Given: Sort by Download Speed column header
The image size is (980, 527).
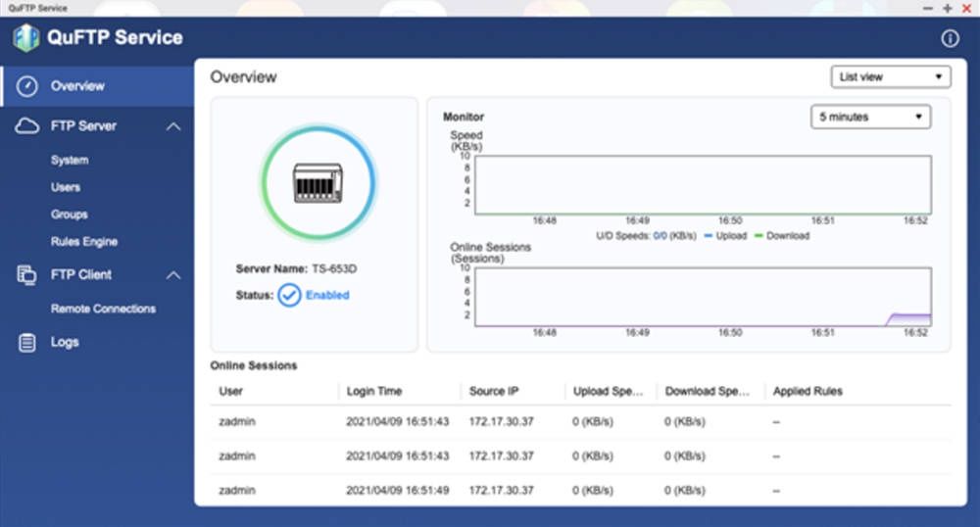Looking at the screenshot, I should [707, 392].
